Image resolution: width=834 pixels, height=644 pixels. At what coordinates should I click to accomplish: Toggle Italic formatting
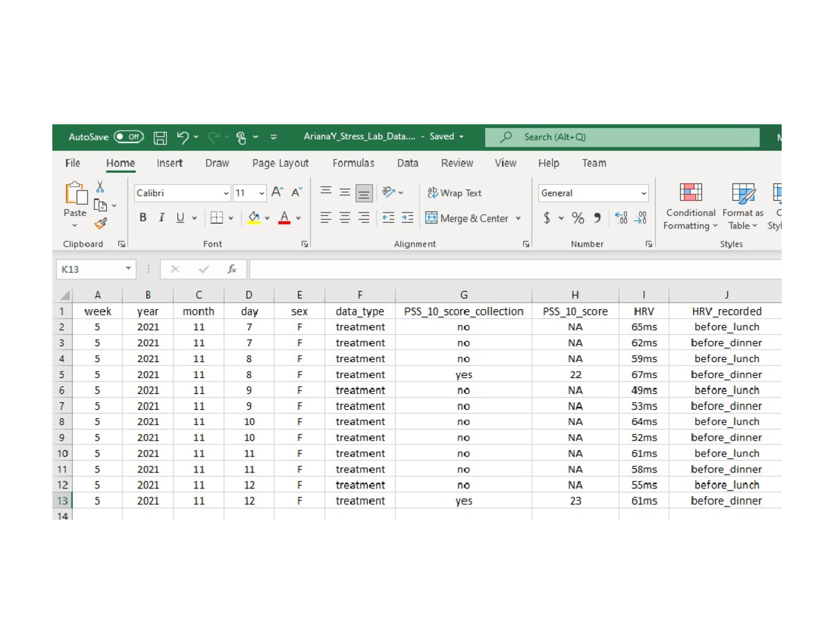tap(161, 218)
